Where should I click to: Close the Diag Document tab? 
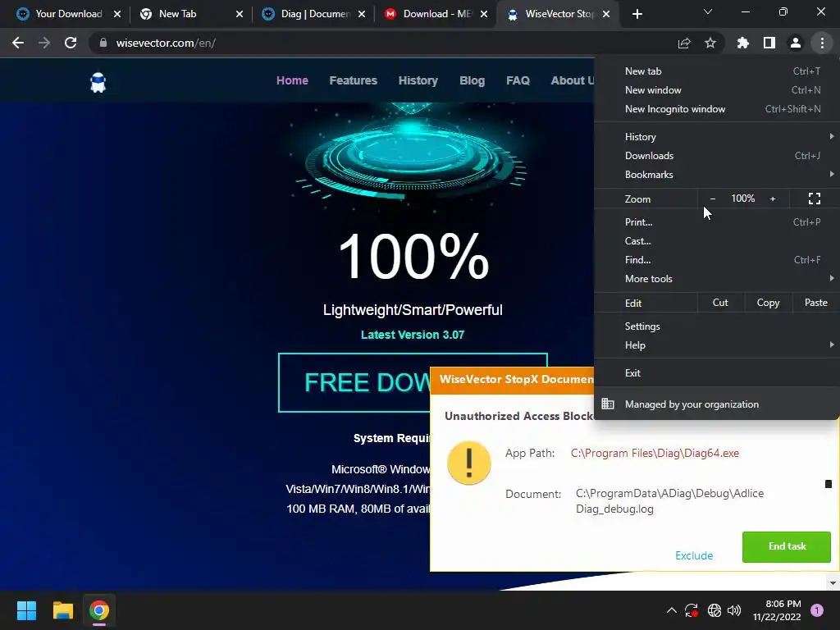[x=362, y=14]
